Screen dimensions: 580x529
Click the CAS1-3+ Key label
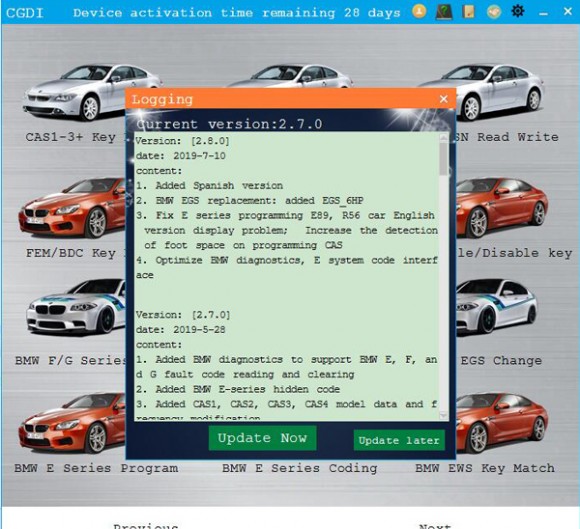pyautogui.click(x=75, y=137)
